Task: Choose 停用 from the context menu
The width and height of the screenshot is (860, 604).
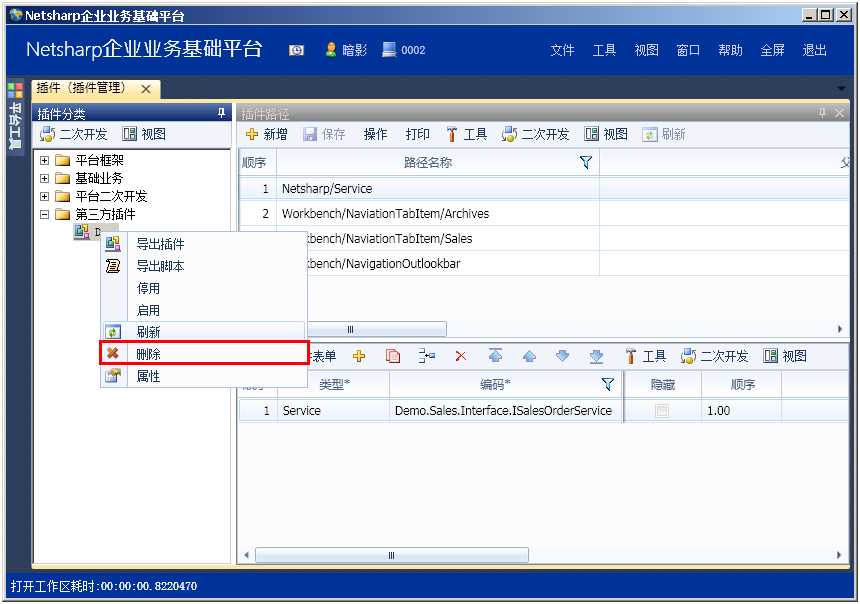Action: 203,288
